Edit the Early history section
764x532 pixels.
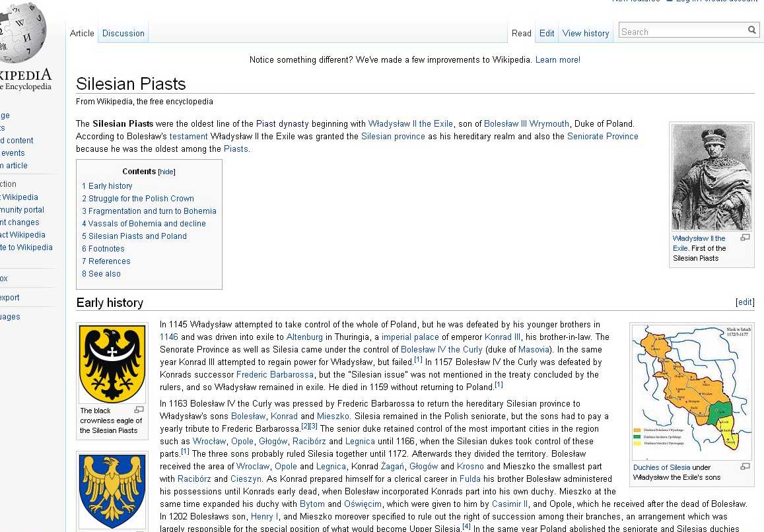pos(745,302)
